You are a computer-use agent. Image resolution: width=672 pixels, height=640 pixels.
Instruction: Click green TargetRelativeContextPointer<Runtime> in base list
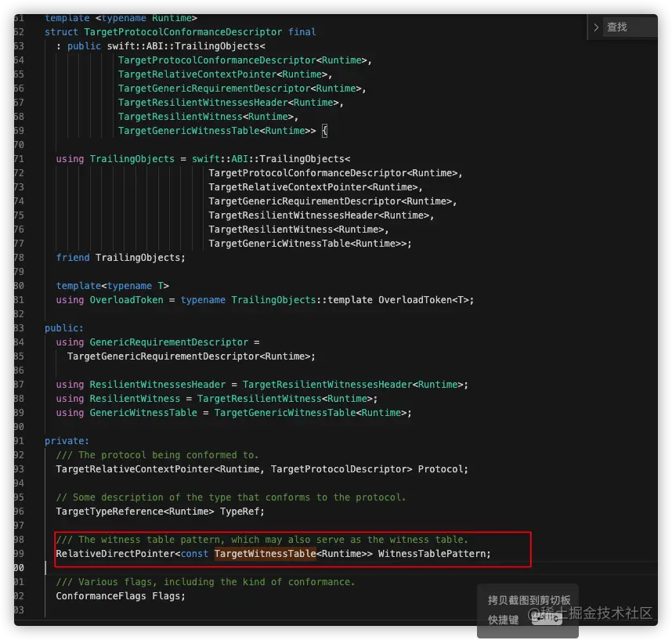coord(223,74)
